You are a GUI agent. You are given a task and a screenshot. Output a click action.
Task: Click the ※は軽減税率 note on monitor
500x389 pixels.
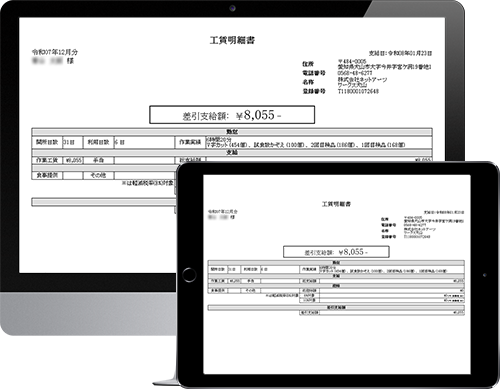tap(148, 183)
